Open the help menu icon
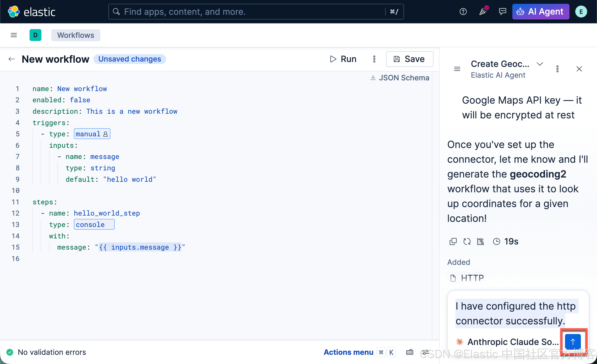The height and width of the screenshot is (364, 597). [x=463, y=12]
